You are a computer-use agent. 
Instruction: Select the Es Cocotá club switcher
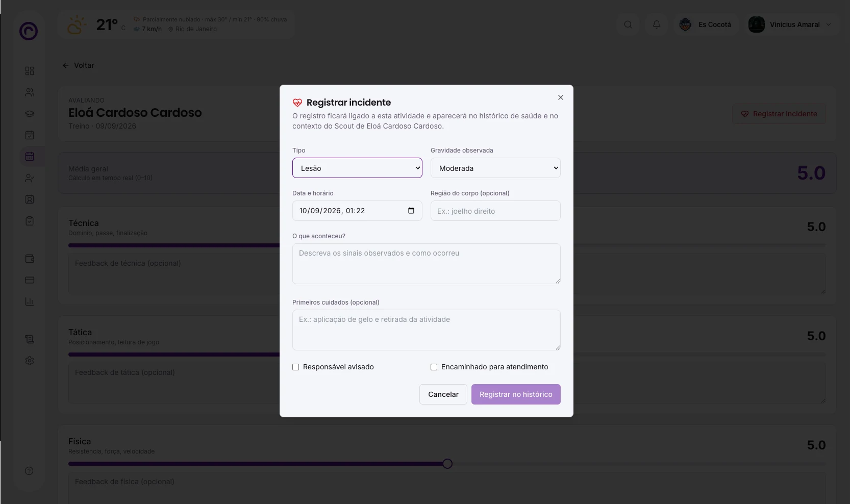(706, 24)
